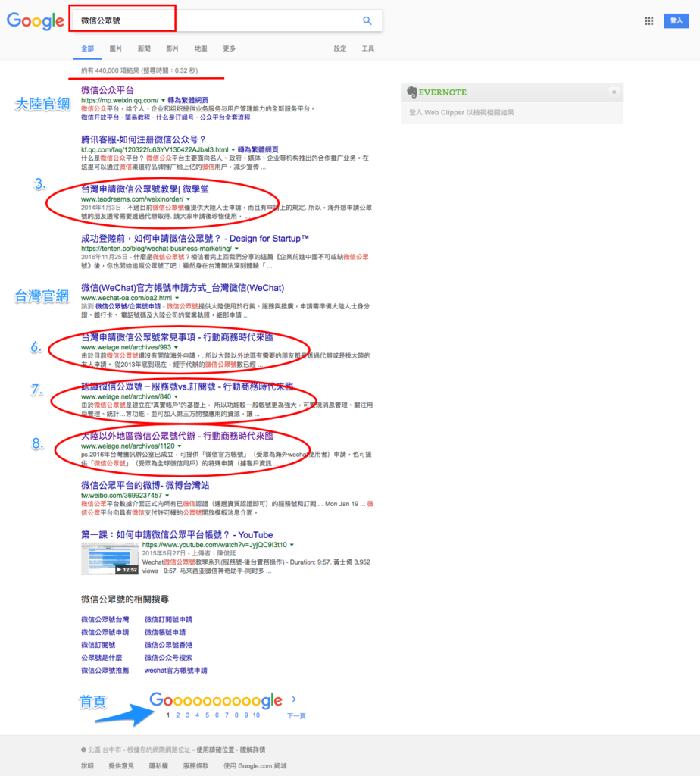Viewport: 700px width, 776px height.
Task: Click related search 微信訂閱號申請
Action: (x=168, y=620)
